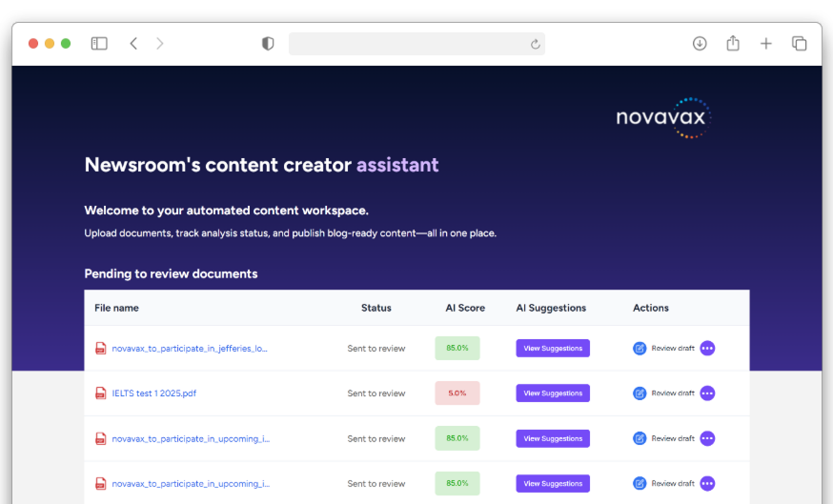Open a new tab with plus icon
This screenshot has width=833, height=504.
(x=765, y=44)
